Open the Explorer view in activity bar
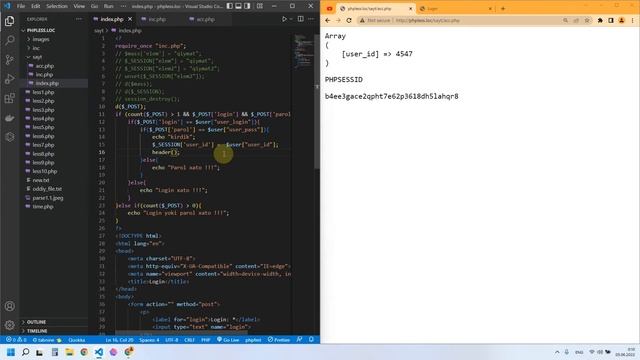This screenshot has height=360, width=640. [9, 21]
